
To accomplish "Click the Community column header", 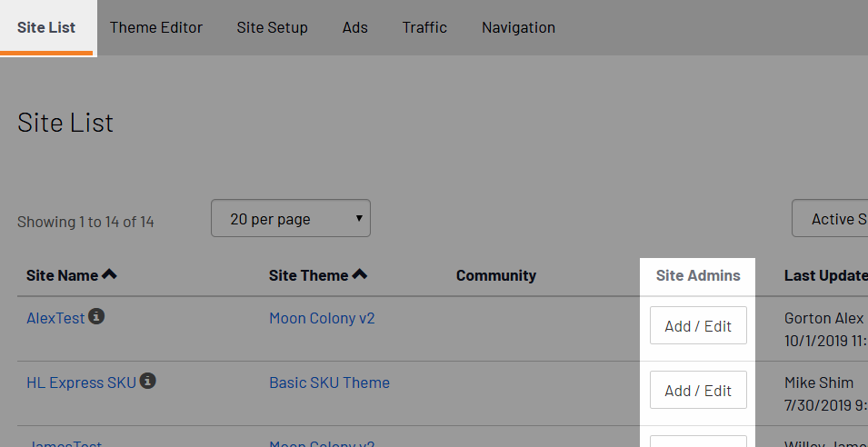I will [x=496, y=275].
